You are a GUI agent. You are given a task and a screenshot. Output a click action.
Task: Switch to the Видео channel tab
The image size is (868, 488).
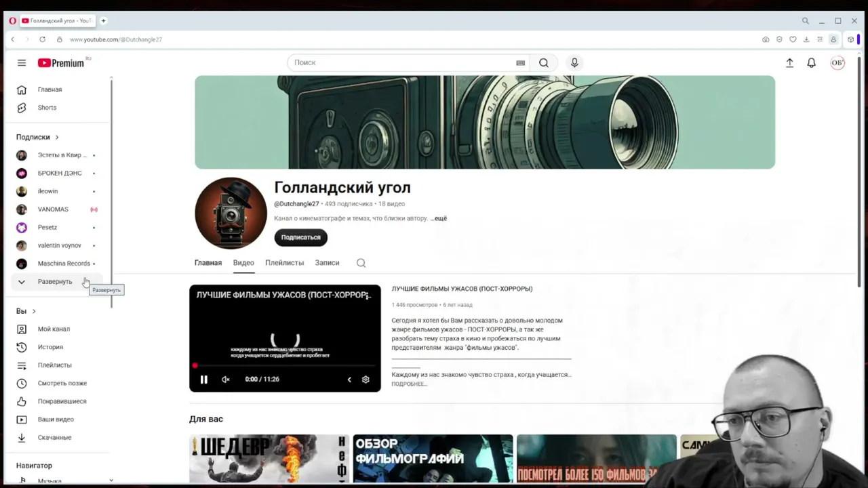(x=243, y=263)
